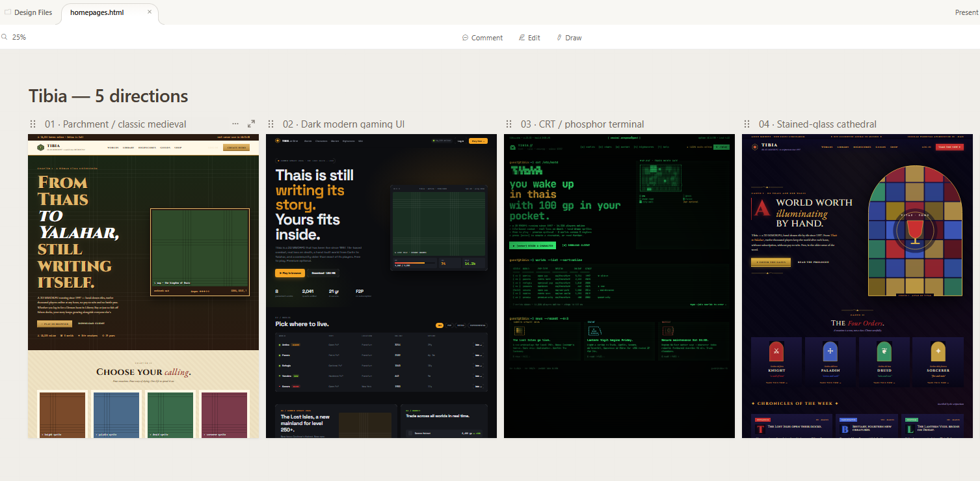Click the round Tibia emblem in Stained-glass design
This screenshot has height=481, width=980.
(x=754, y=148)
